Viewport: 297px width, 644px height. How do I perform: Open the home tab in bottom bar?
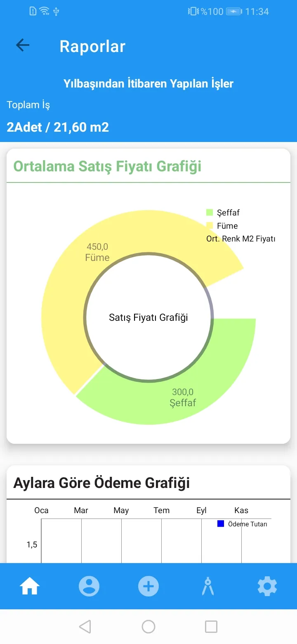pyautogui.click(x=30, y=586)
